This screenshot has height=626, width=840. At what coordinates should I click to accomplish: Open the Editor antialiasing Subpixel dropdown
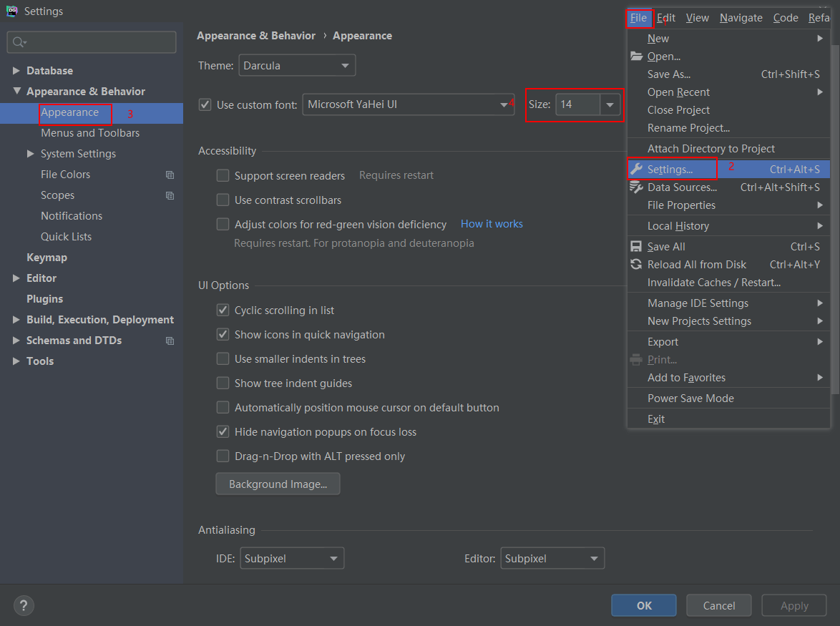(x=552, y=559)
